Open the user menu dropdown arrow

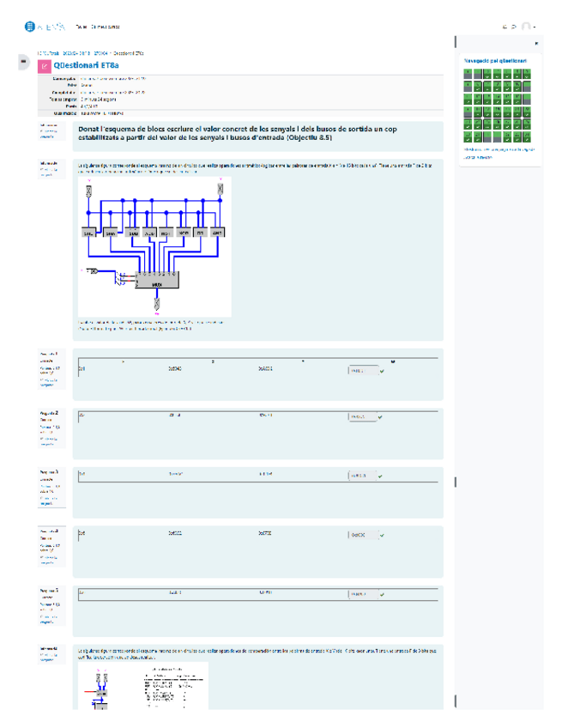click(535, 27)
